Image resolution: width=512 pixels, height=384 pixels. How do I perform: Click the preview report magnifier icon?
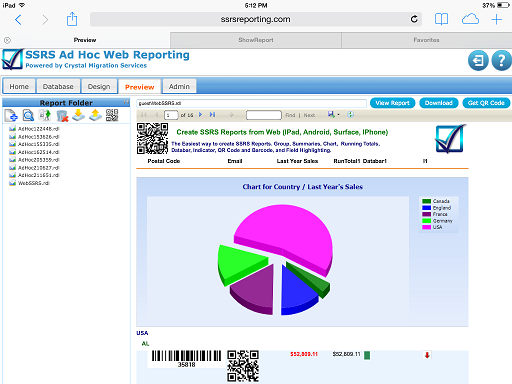tap(28, 115)
